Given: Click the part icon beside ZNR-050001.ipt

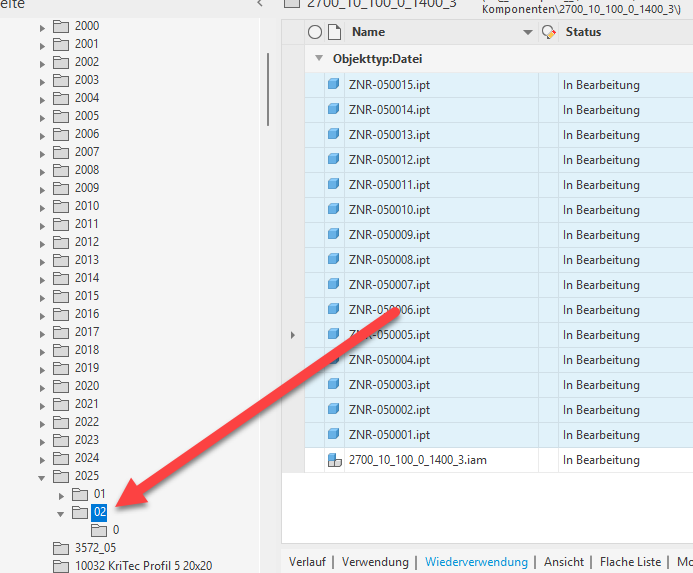Looking at the screenshot, I should point(334,435).
